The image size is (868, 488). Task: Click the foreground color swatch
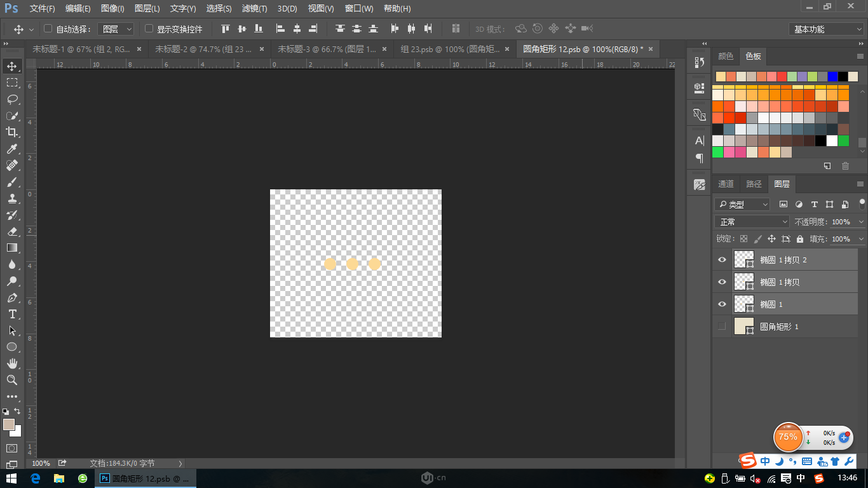[x=8, y=424]
